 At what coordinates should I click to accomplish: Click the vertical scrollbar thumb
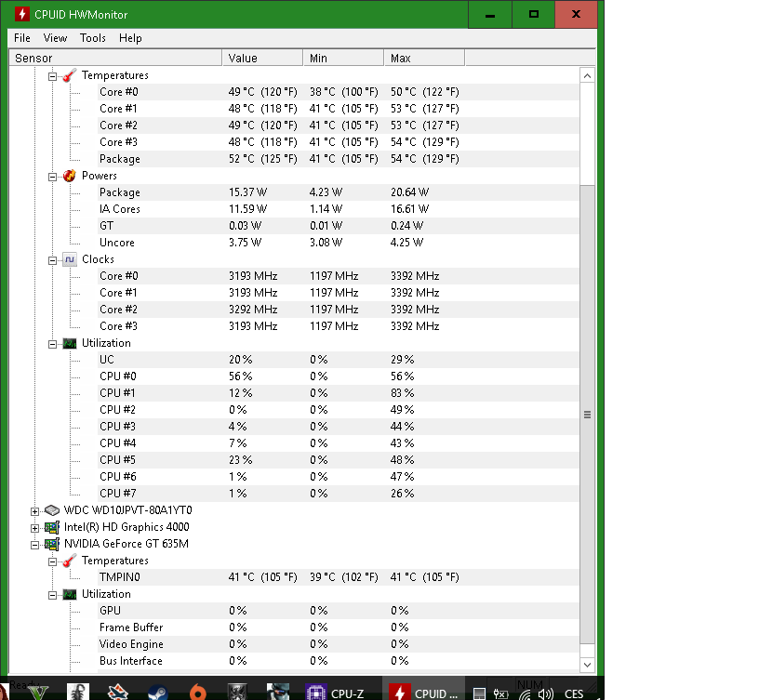(587, 415)
